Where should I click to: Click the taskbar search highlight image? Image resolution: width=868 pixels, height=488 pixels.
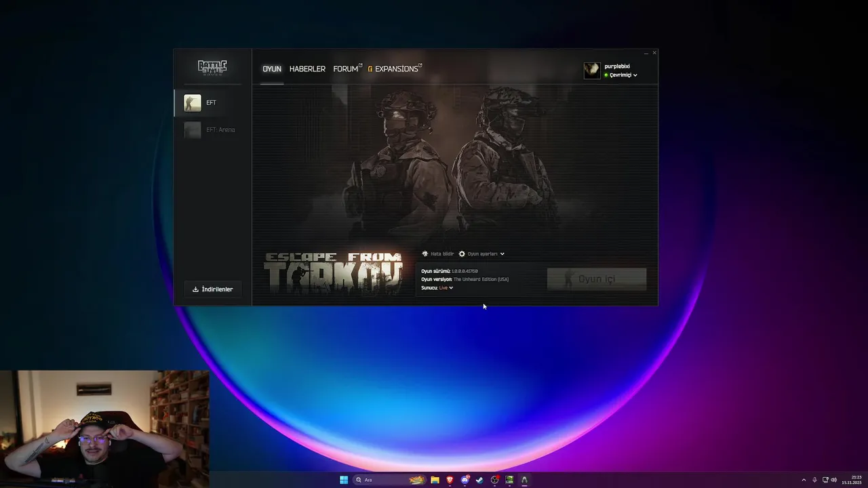point(416,480)
